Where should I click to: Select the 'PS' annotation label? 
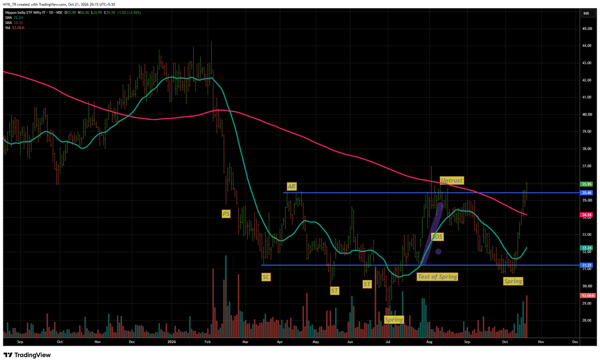[x=226, y=214]
